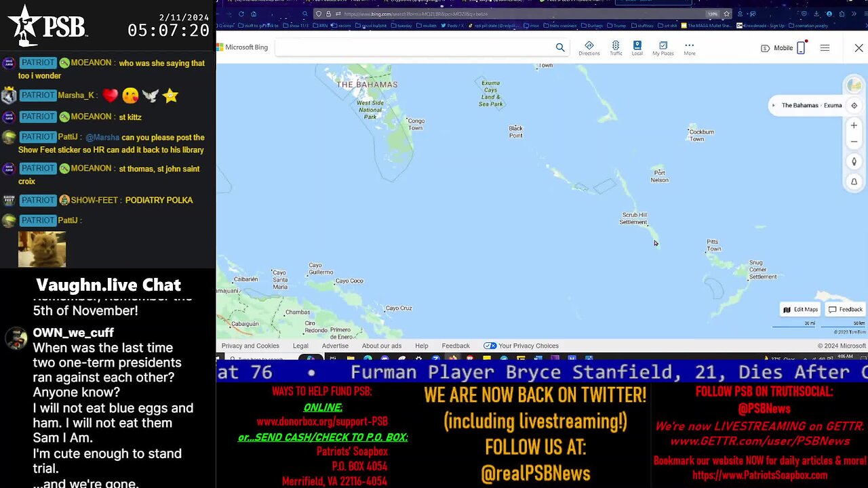Click the kitten image in chat

tap(42, 249)
